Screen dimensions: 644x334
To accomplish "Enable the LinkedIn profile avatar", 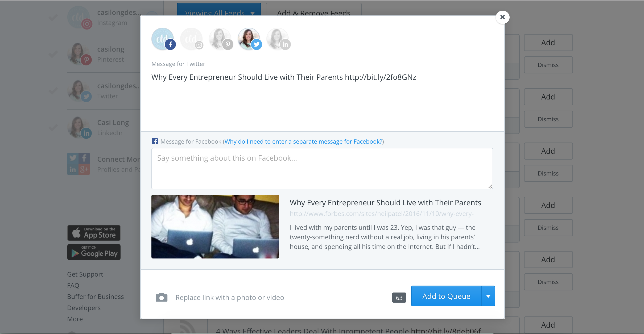I will coord(278,39).
